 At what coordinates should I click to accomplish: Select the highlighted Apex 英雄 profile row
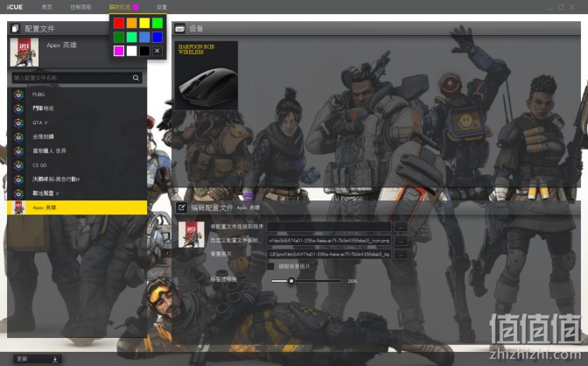(x=77, y=208)
